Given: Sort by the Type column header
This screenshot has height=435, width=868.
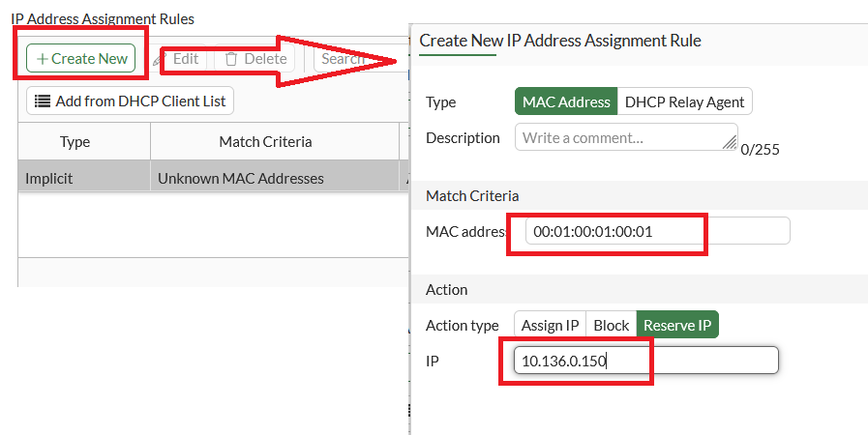Looking at the screenshot, I should pos(75,142).
